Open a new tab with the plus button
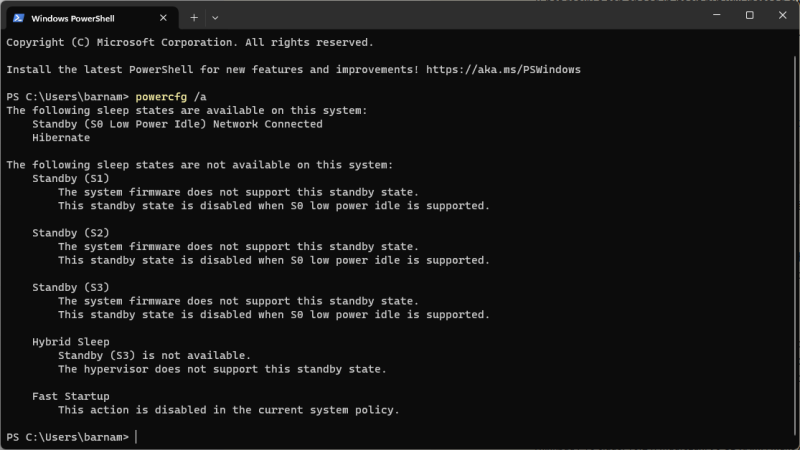This screenshot has width=800, height=450. point(194,18)
